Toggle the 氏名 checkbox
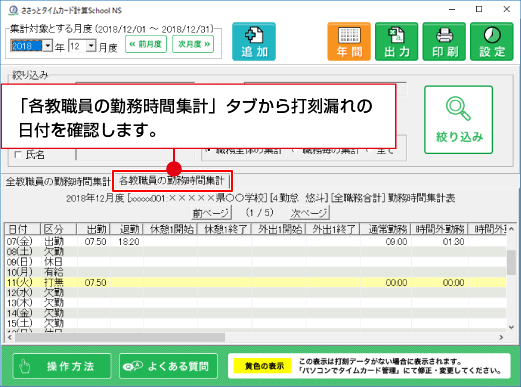The width and height of the screenshot is (521, 387). (x=18, y=155)
